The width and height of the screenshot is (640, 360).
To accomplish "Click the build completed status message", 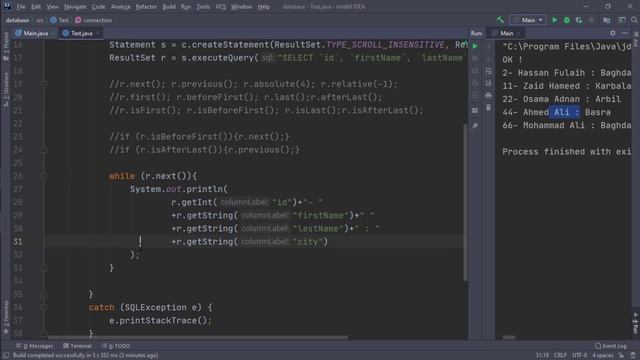I will pos(85,356).
